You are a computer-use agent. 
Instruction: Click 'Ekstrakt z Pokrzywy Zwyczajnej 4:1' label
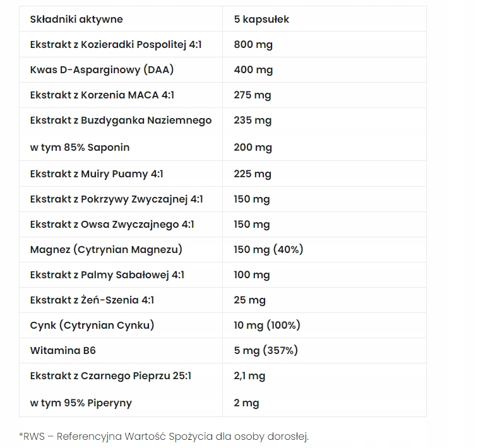click(x=116, y=199)
